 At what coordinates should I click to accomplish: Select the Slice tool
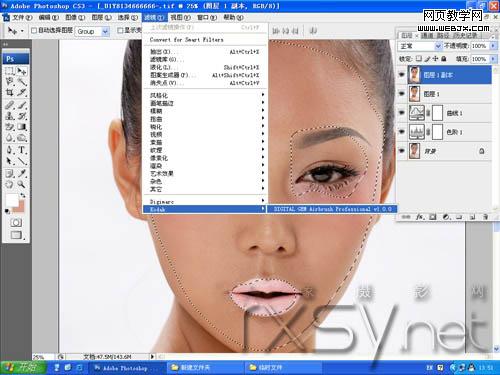click(22, 92)
